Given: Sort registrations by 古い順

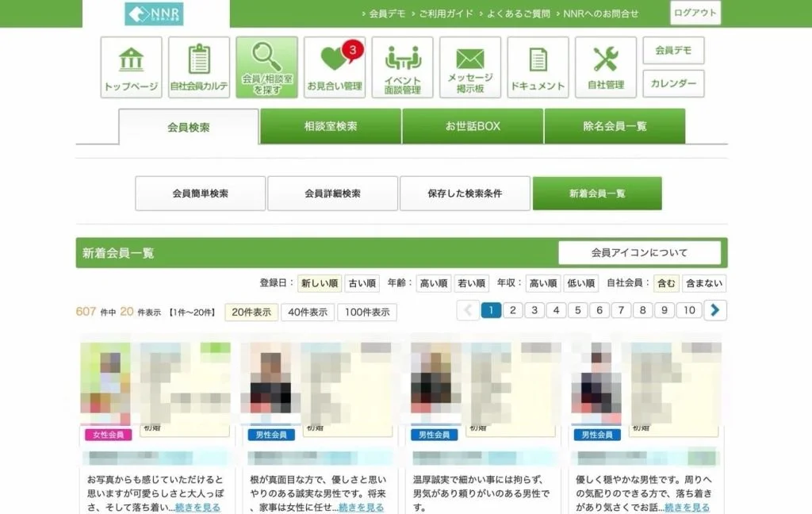Looking at the screenshot, I should 362,282.
